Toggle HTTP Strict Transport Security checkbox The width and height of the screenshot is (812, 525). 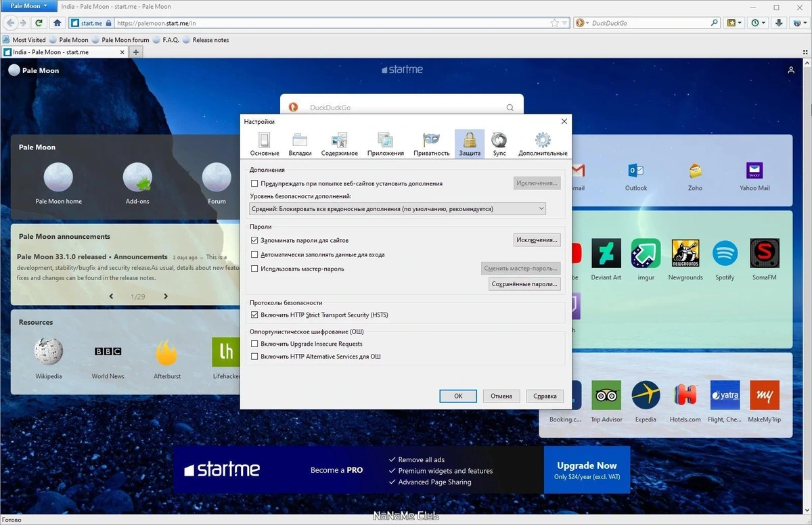click(254, 315)
